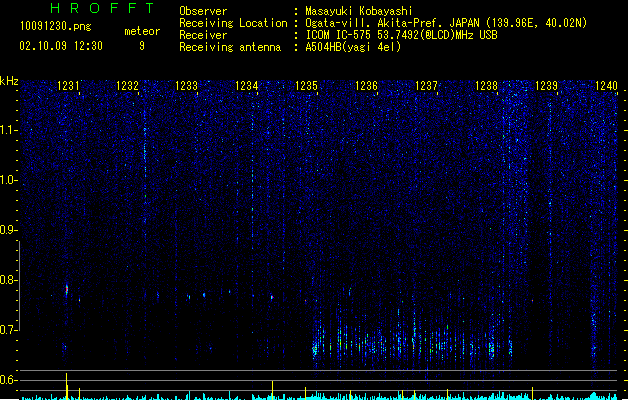The image size is (629, 400).
Task: Click time marker 1239
Action: [546, 86]
